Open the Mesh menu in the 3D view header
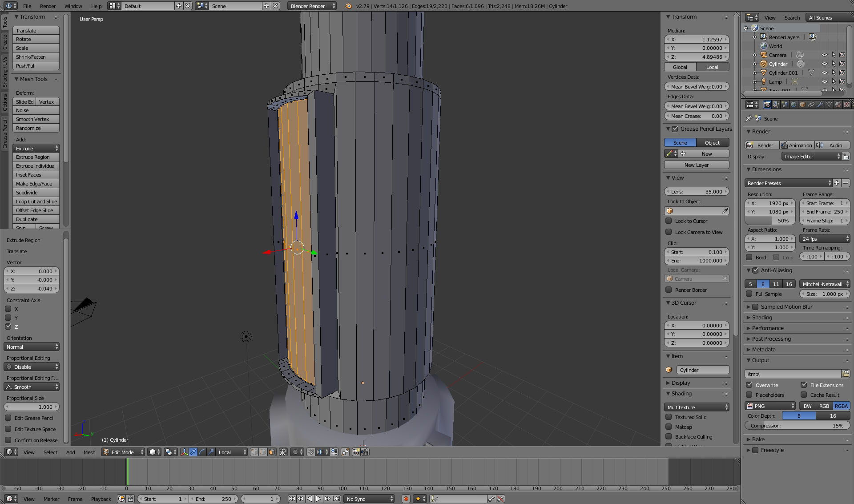The height and width of the screenshot is (504, 854). point(89,452)
